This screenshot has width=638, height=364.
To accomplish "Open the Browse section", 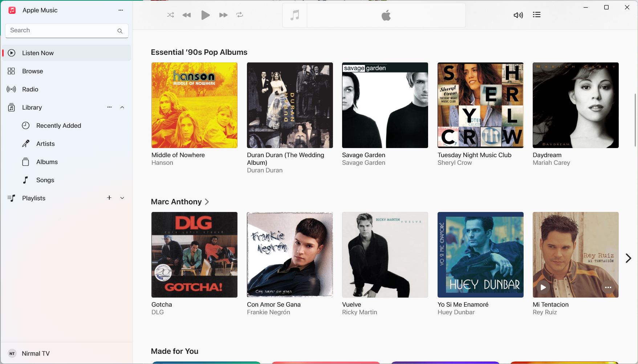I will 67,71.
